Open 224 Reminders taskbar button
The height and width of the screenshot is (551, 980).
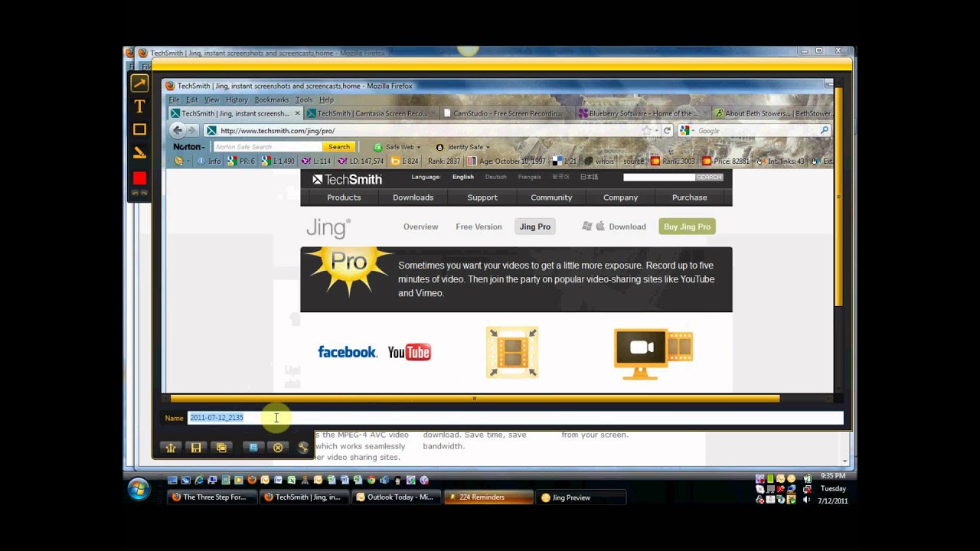coord(488,497)
